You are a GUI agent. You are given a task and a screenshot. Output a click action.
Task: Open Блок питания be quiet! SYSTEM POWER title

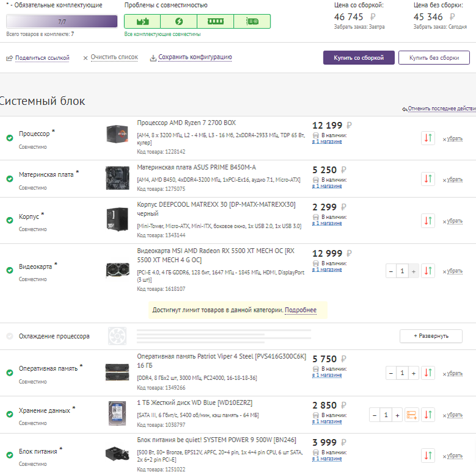pos(217,440)
